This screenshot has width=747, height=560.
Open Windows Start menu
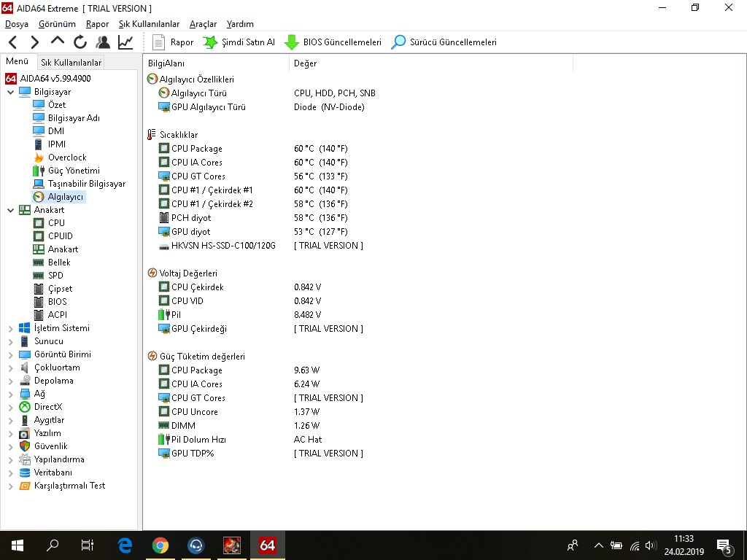(x=18, y=545)
